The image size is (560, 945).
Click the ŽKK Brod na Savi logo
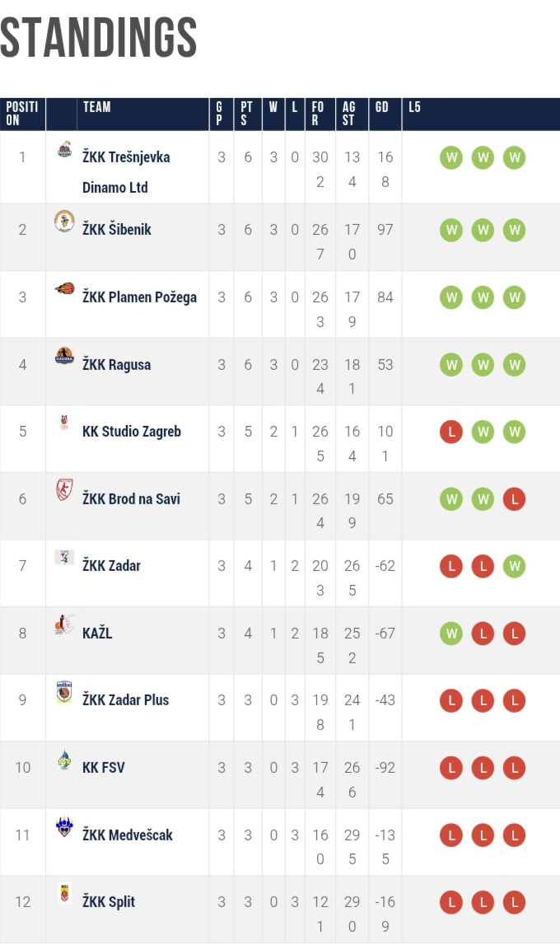[x=64, y=491]
